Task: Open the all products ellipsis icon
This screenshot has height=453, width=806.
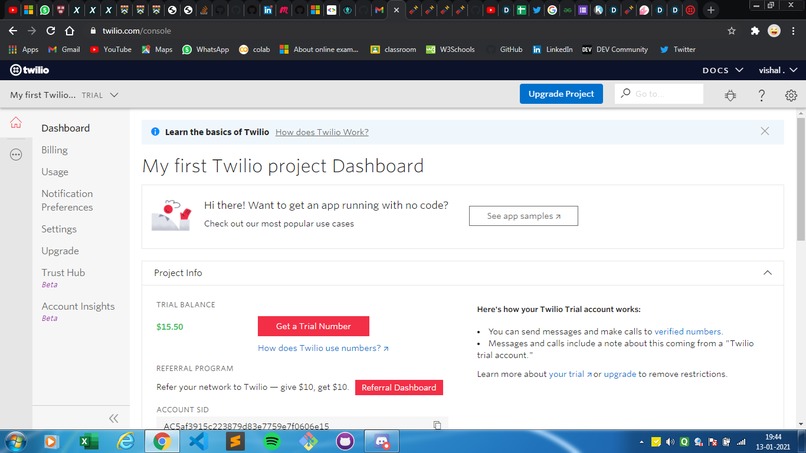Action: click(16, 154)
